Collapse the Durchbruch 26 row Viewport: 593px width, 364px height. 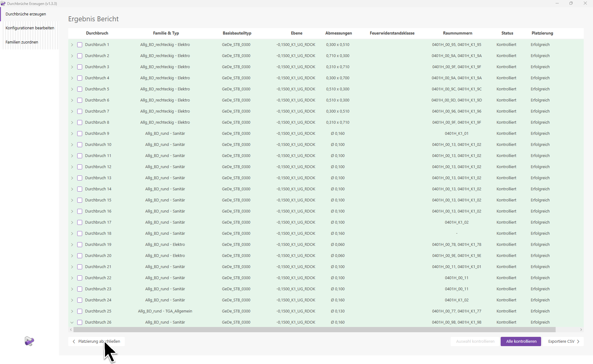tap(72, 322)
